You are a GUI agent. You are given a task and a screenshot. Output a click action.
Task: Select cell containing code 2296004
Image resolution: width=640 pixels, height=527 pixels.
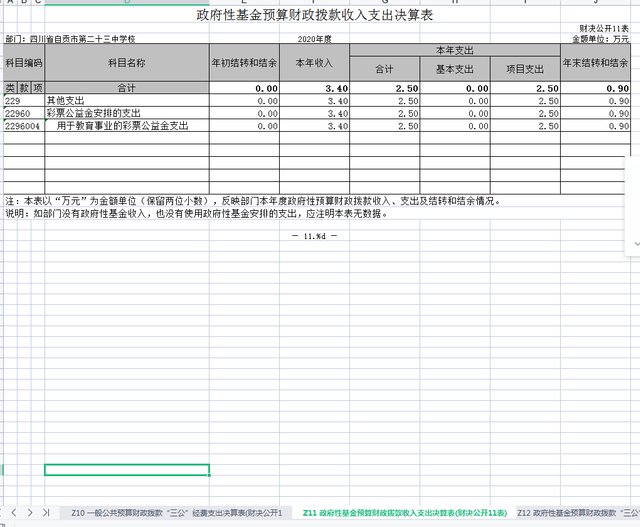[x=23, y=126]
